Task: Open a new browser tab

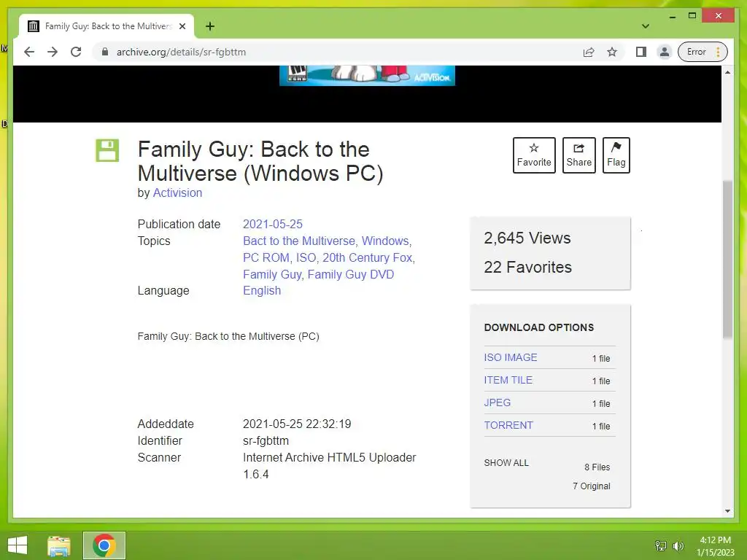Action: coord(210,26)
